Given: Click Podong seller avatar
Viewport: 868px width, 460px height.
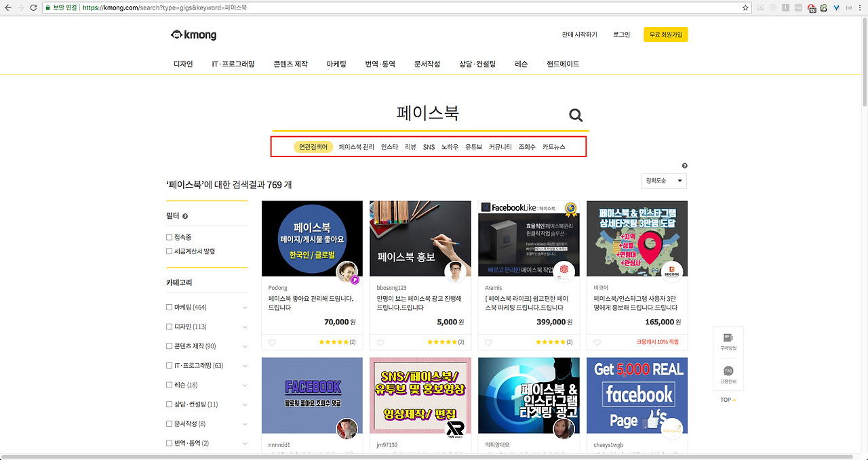Looking at the screenshot, I should (x=348, y=272).
